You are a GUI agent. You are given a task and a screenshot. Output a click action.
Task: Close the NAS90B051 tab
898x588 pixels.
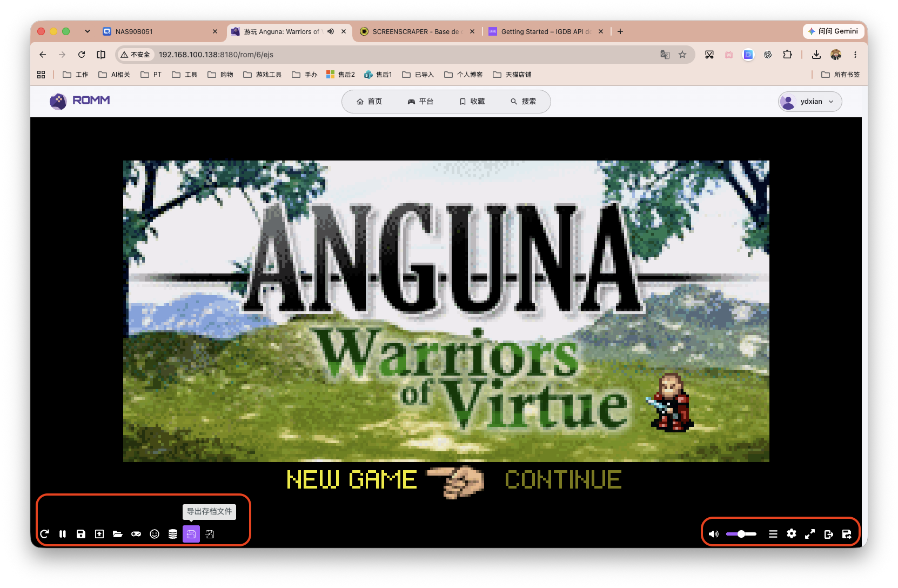[x=215, y=32]
